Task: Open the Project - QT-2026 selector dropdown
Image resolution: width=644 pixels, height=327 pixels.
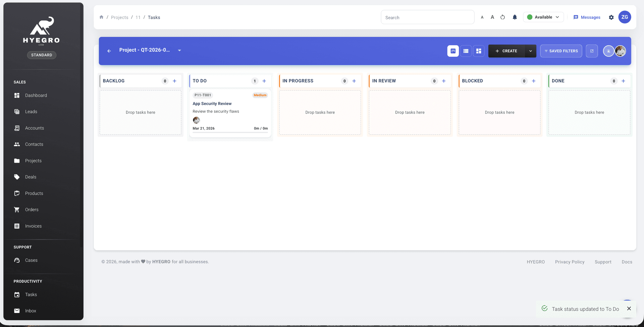Action: click(x=179, y=50)
